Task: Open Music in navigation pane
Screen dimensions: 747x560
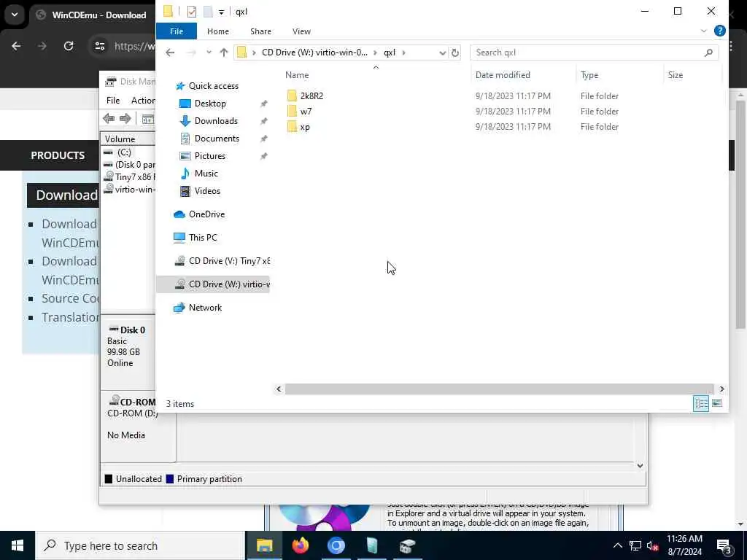Action: (206, 174)
